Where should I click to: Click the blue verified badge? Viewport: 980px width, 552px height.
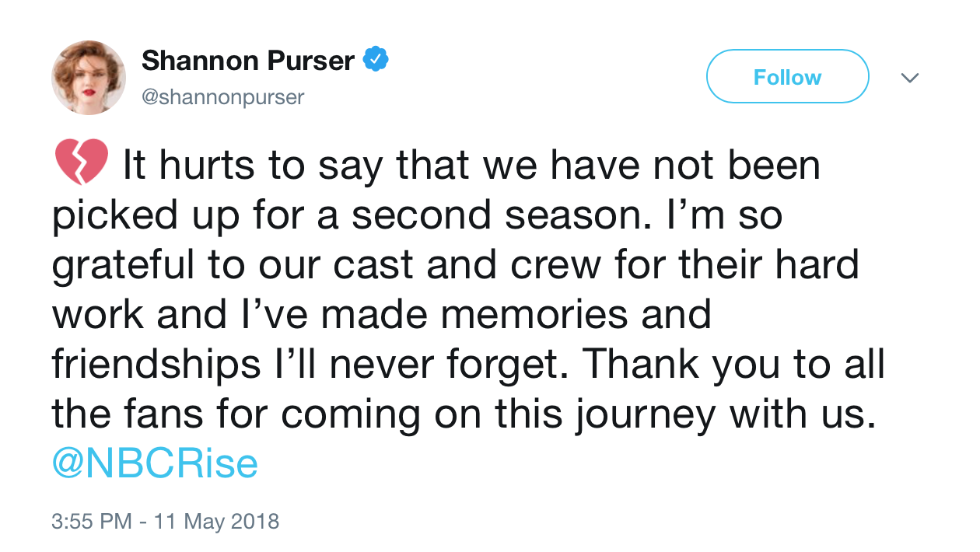tap(377, 59)
